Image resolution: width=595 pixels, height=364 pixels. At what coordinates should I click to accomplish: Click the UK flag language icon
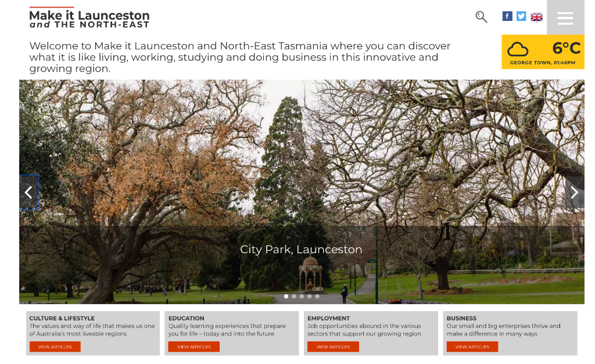(x=536, y=17)
